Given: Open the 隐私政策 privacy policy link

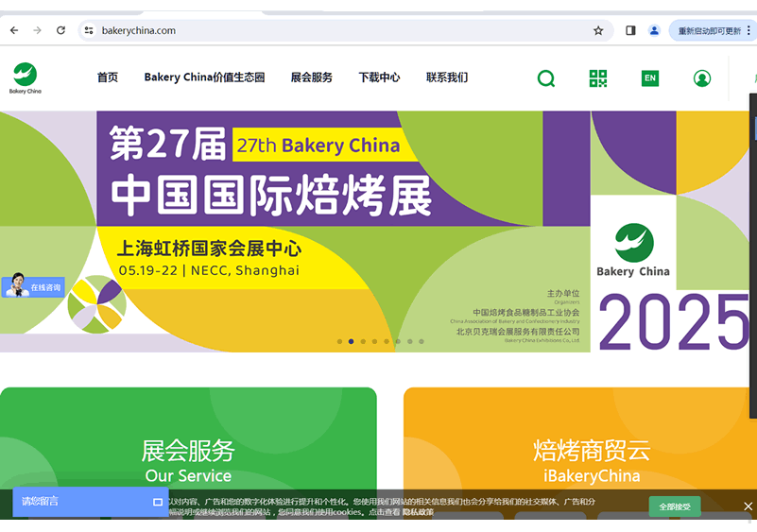Looking at the screenshot, I should point(418,512).
